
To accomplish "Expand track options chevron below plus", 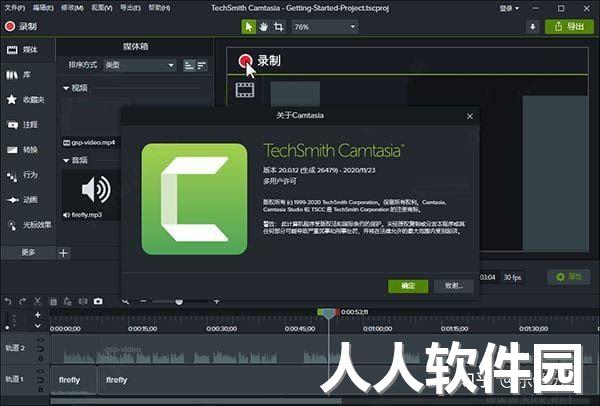I will 38,326.
